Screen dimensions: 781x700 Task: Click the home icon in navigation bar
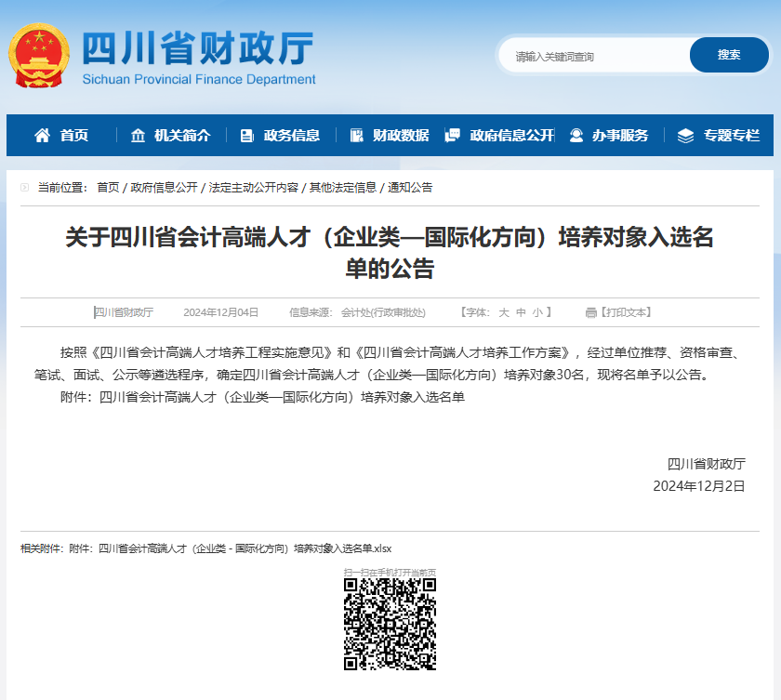click(42, 136)
